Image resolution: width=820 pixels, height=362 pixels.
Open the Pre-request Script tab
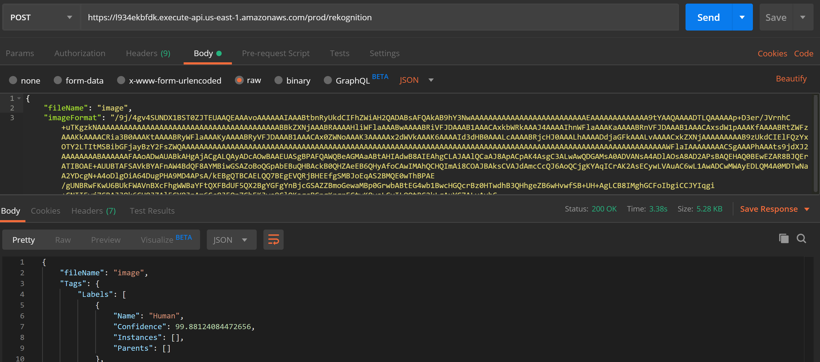276,53
